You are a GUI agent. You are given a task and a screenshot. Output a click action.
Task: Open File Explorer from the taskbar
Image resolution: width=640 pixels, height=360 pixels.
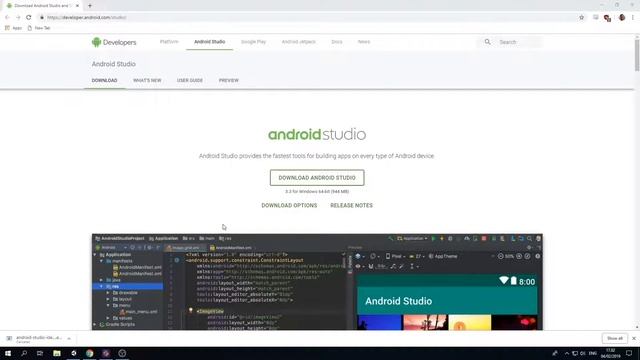click(57, 353)
